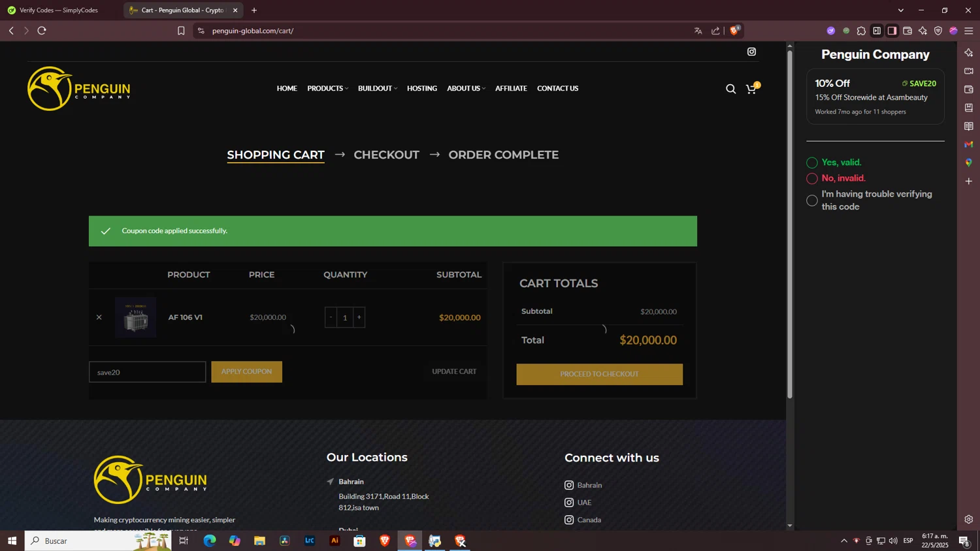This screenshot has width=980, height=551.
Task: Click the address bar URL field
Action: pyautogui.click(x=451, y=31)
